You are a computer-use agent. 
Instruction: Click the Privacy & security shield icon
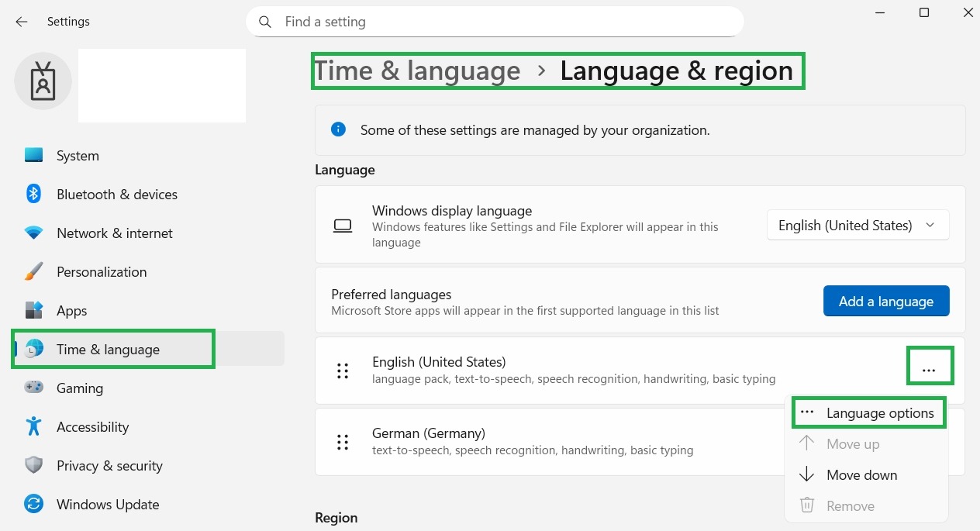(x=33, y=465)
